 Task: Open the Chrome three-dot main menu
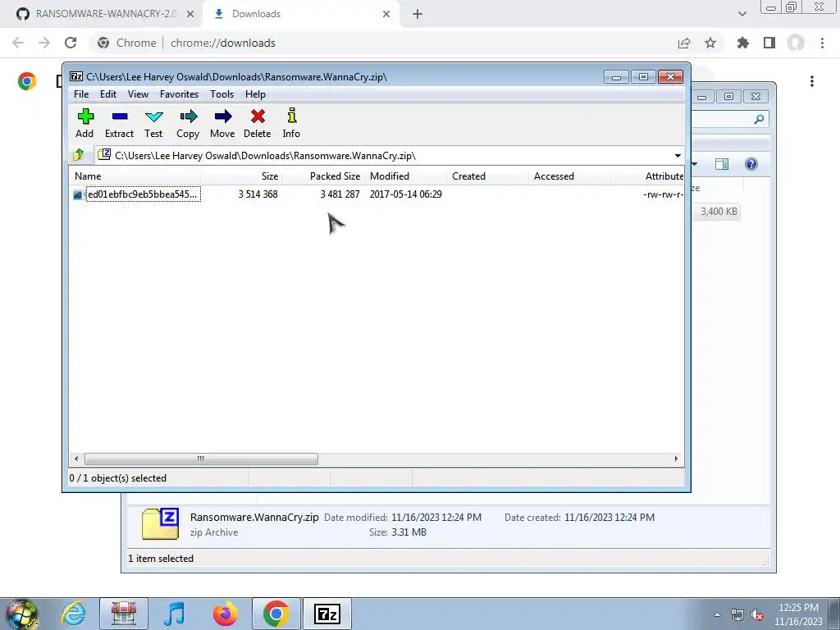(x=822, y=43)
